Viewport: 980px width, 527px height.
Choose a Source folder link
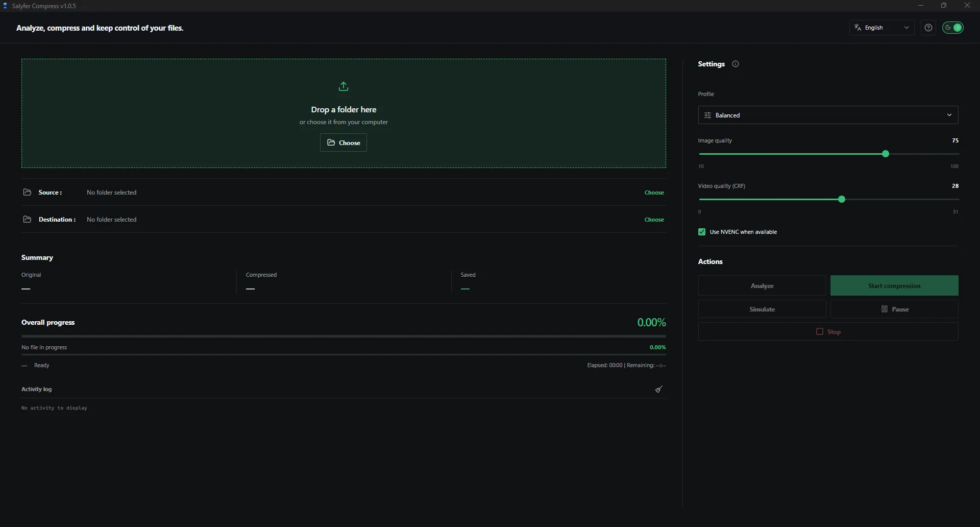654,193
